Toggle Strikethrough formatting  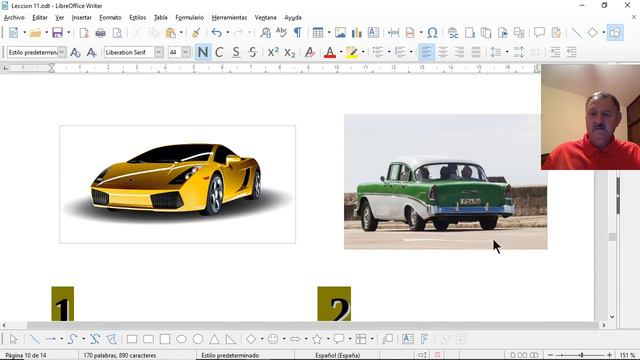(252, 52)
